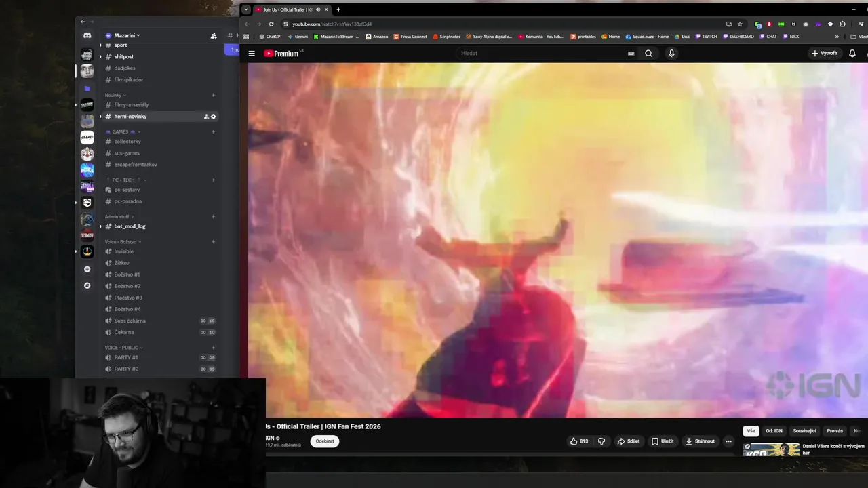Collapse the GAMES category in Discord
The width and height of the screenshot is (868, 488).
(123, 131)
